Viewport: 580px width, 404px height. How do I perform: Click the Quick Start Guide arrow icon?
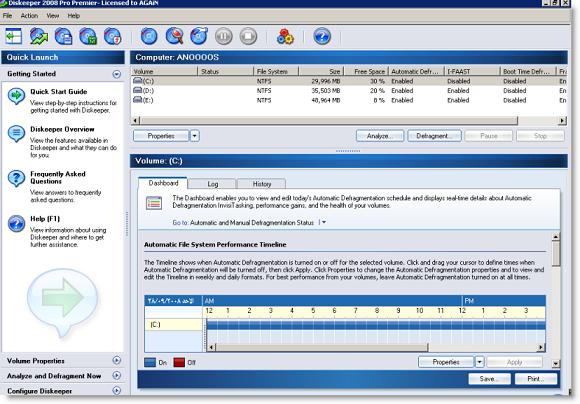pyautogui.click(x=16, y=96)
